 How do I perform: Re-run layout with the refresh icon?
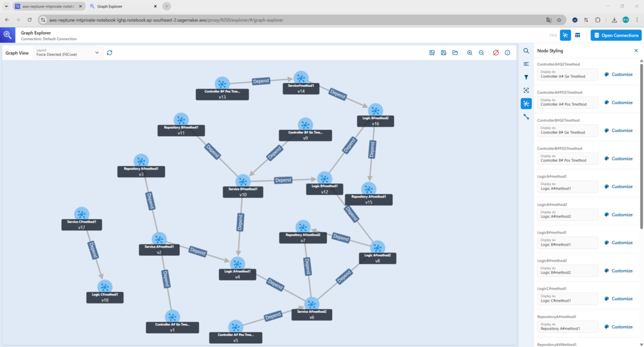[109, 53]
